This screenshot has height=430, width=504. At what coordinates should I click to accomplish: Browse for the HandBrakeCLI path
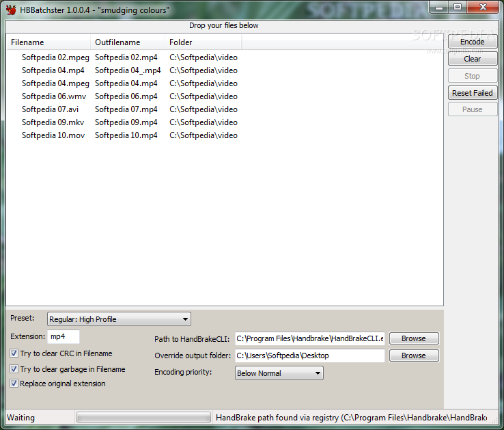click(x=414, y=338)
